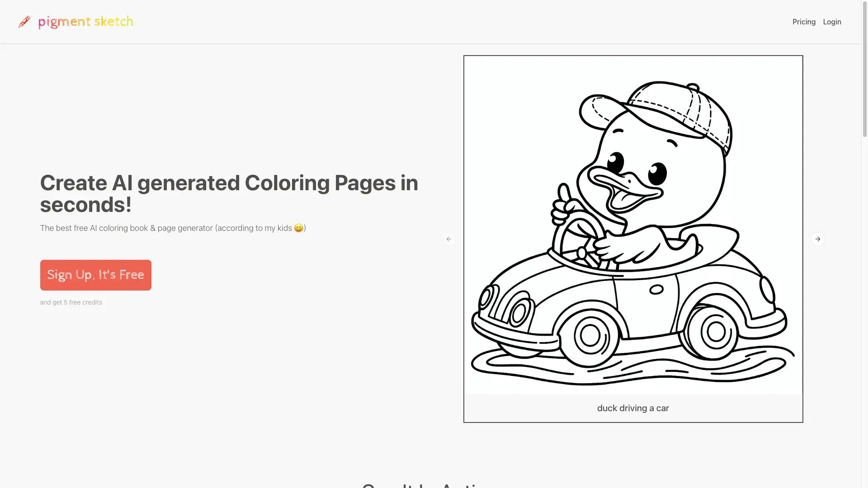Open the Pricing page
868x488 pixels.
(804, 22)
